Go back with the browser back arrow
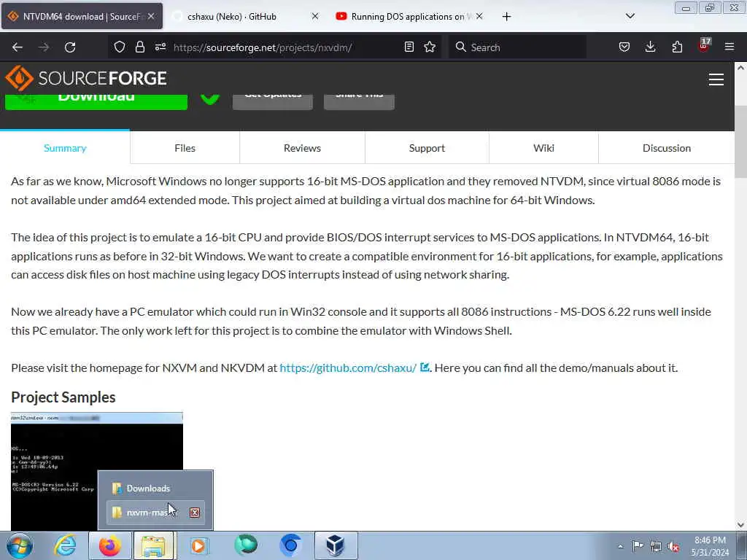The width and height of the screenshot is (747, 560). [x=18, y=47]
